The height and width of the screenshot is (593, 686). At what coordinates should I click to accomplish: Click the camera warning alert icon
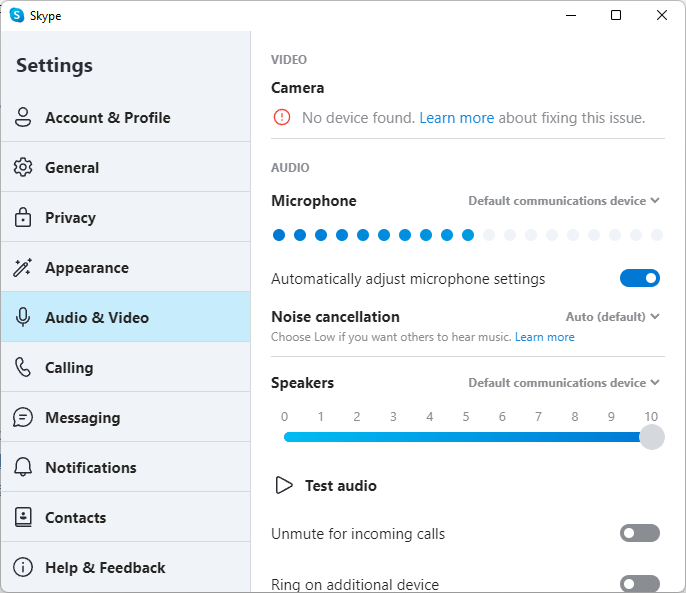pos(282,117)
